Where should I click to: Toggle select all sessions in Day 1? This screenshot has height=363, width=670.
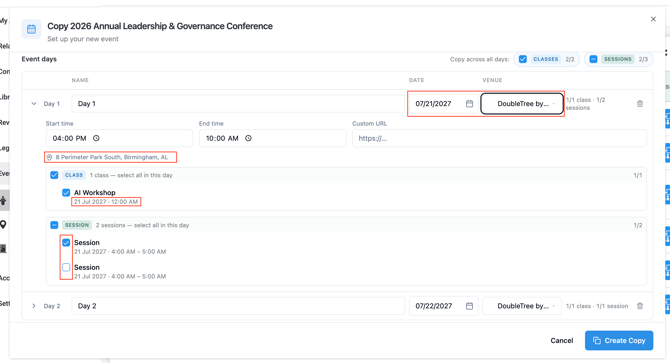[54, 225]
